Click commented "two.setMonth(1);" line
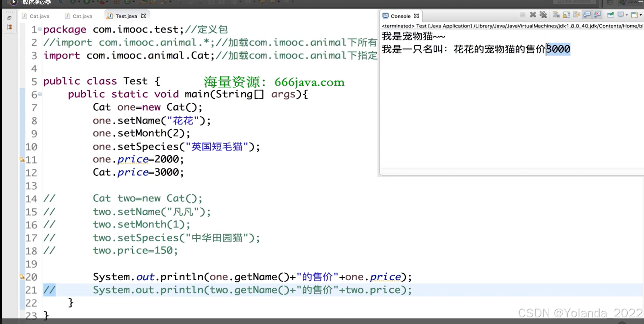The width and height of the screenshot is (644, 324). click(142, 225)
